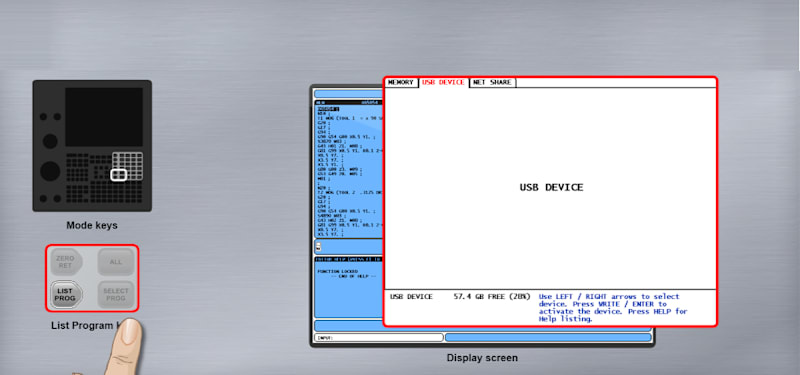Click the LIST PROG key
This screenshot has width=800, height=375.
click(66, 294)
